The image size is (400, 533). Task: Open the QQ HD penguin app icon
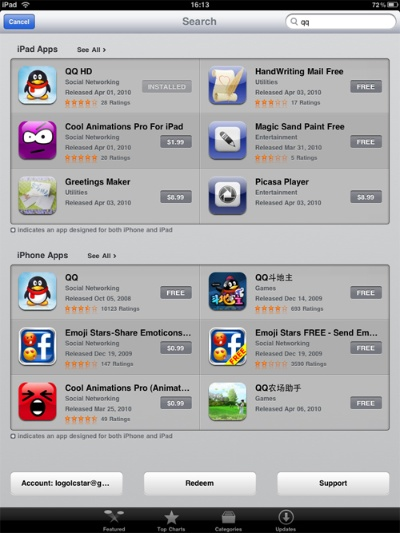tap(37, 85)
